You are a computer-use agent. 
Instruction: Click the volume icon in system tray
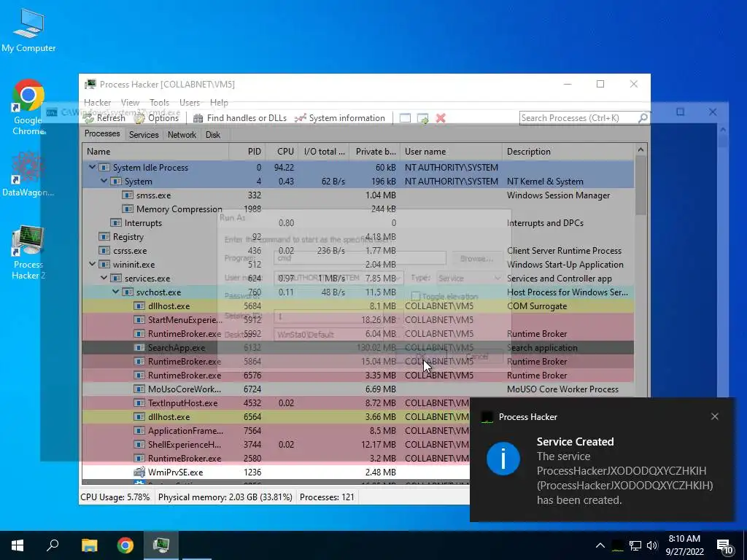click(652, 545)
